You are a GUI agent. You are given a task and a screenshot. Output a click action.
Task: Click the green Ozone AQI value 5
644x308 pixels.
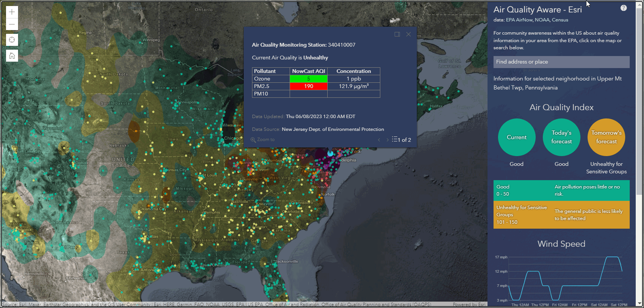tap(308, 79)
